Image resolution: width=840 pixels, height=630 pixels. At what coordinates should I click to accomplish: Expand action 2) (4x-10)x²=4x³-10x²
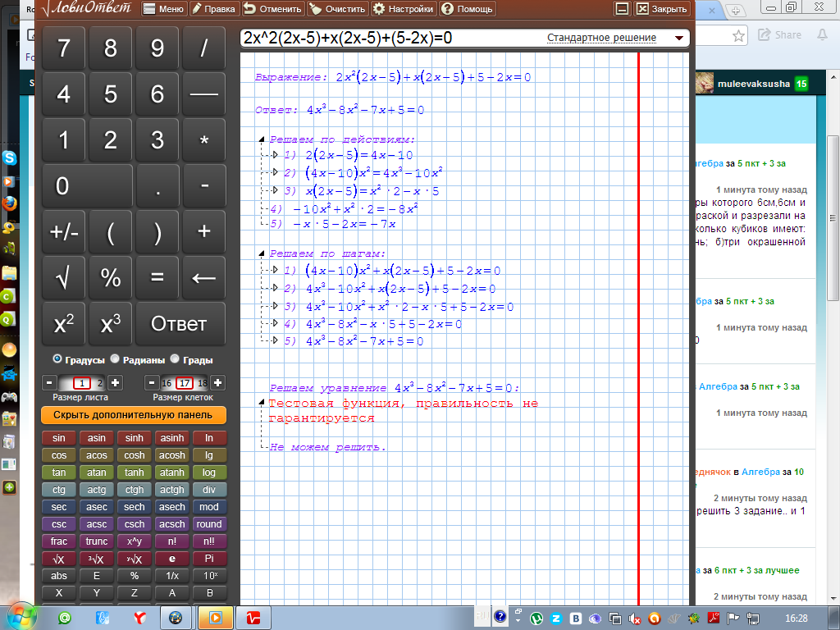click(x=275, y=172)
